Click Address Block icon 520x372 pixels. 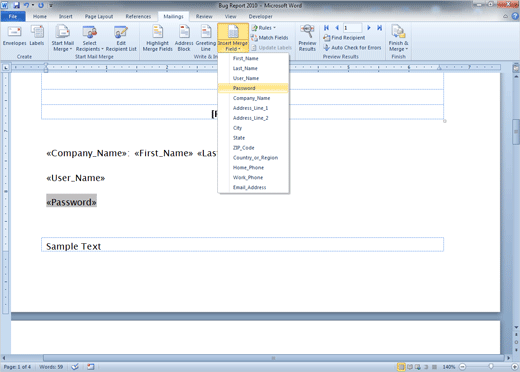point(184,38)
